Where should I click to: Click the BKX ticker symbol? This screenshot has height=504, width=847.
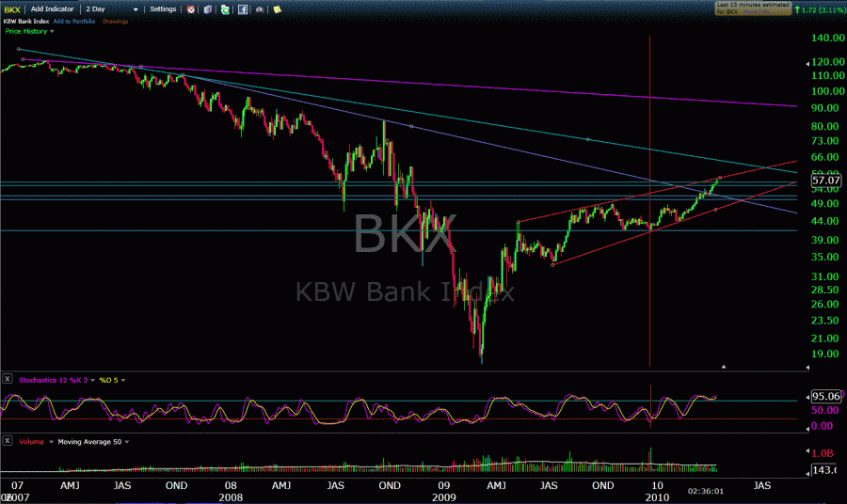click(12, 9)
